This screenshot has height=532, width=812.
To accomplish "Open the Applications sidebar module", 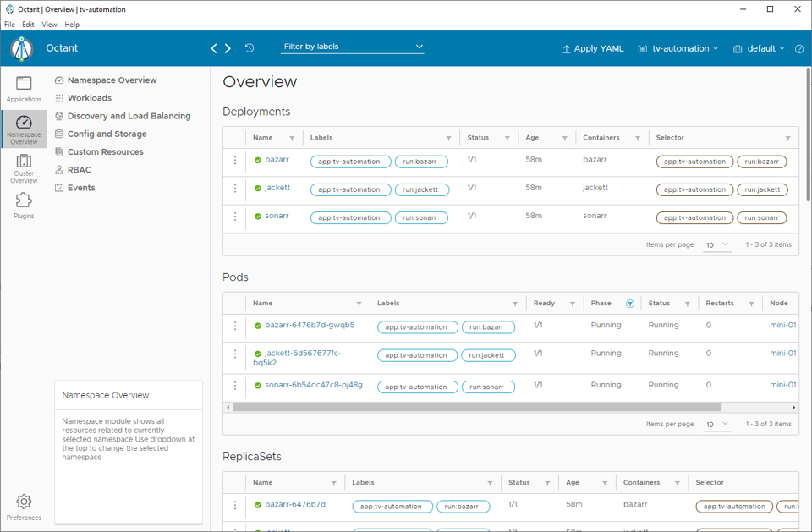I will pos(24,89).
